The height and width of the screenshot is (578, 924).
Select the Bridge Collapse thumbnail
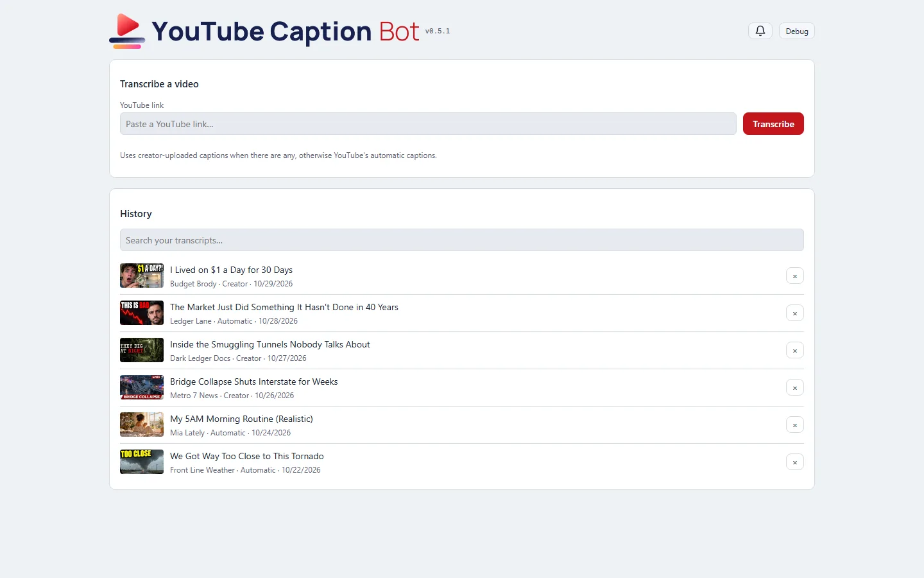pos(142,387)
